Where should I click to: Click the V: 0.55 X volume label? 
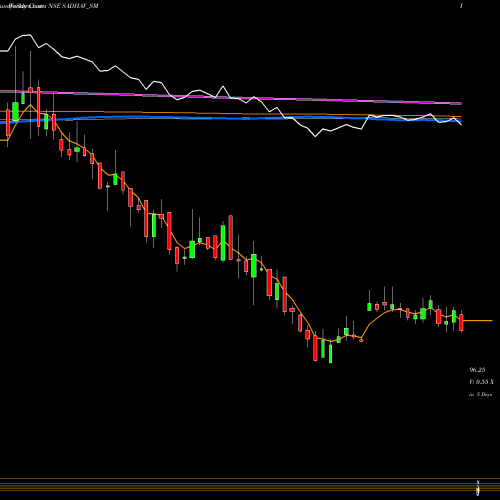[481, 382]
